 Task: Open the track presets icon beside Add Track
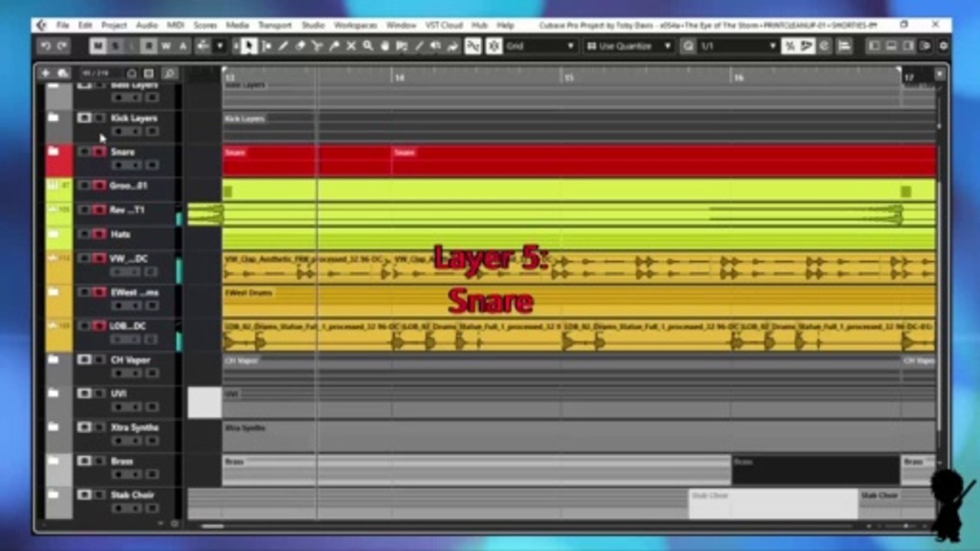tap(62, 73)
